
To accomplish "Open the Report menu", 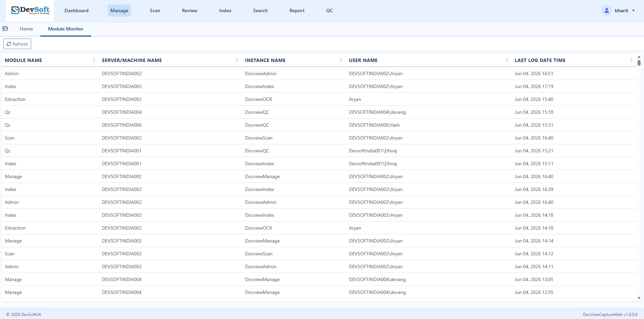I will pyautogui.click(x=297, y=10).
